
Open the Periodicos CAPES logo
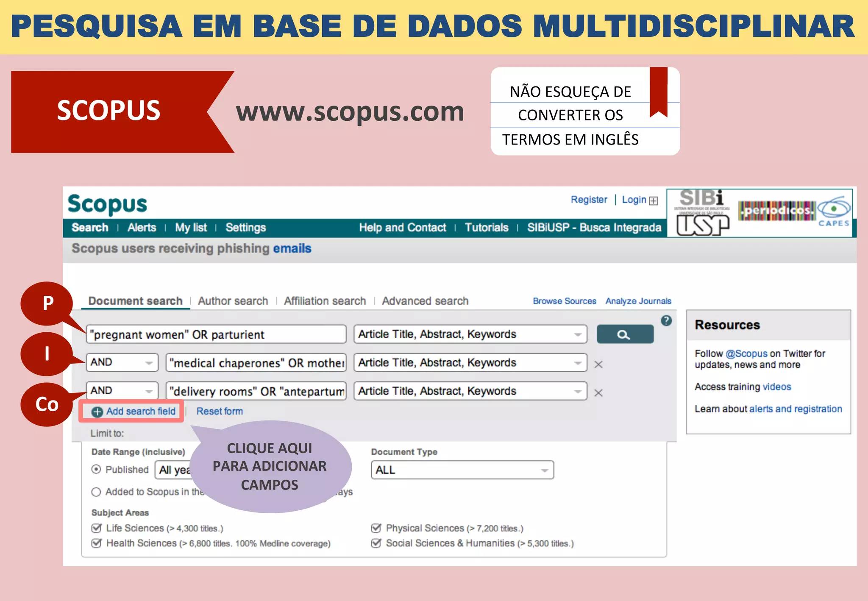[x=794, y=211]
